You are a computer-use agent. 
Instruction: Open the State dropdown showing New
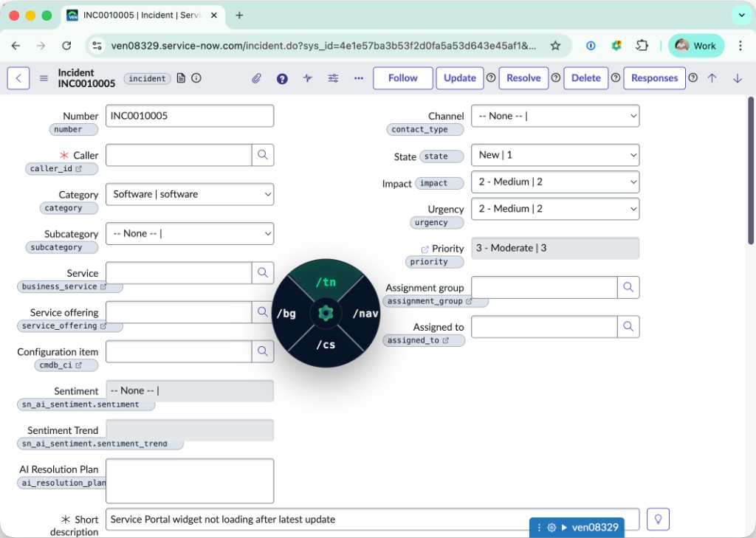554,155
